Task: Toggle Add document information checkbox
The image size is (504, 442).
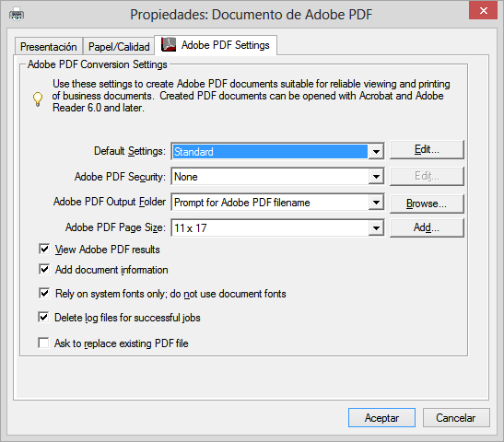Action: [x=44, y=269]
